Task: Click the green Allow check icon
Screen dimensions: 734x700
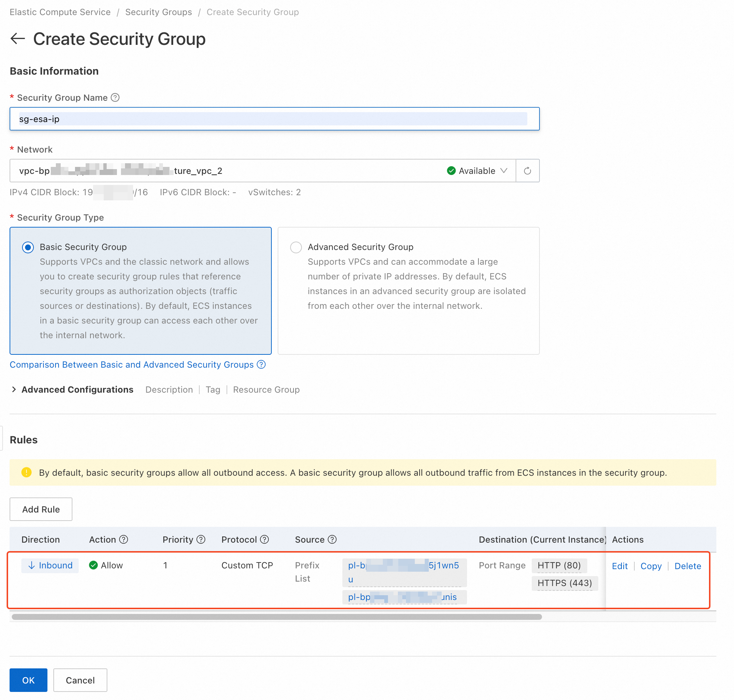Action: tap(93, 565)
